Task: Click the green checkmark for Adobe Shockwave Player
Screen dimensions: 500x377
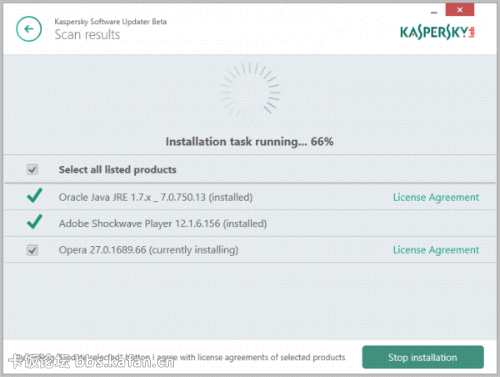Action: (x=34, y=222)
